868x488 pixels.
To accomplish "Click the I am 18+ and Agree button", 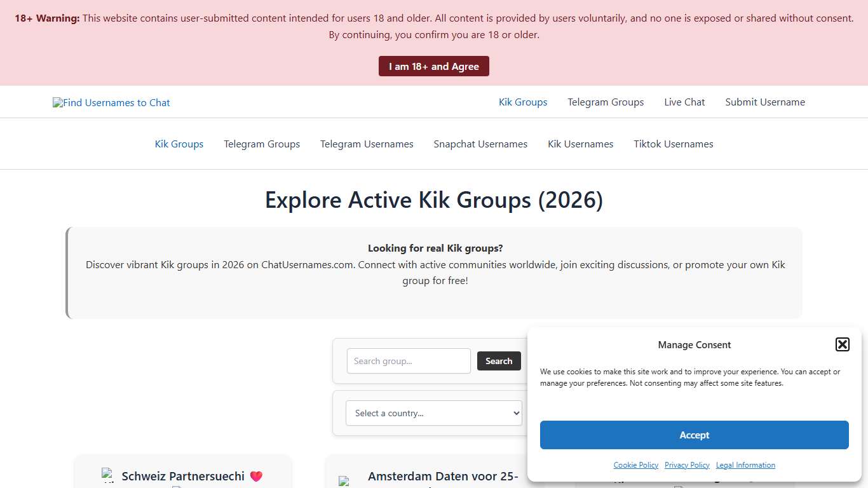I will [x=433, y=65].
